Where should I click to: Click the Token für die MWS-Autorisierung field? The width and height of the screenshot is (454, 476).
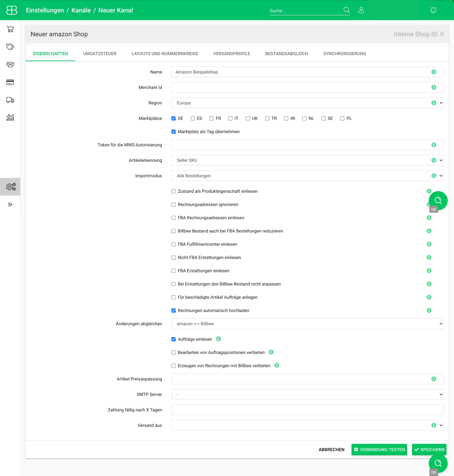(307, 145)
